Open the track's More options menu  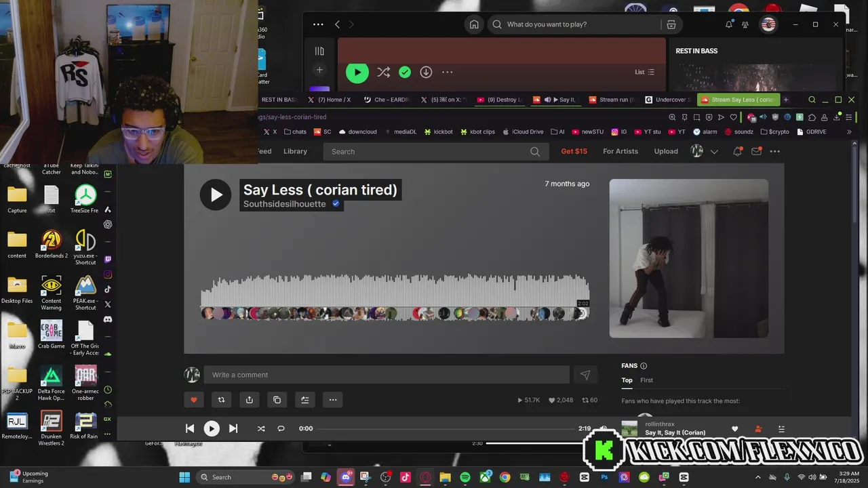332,400
